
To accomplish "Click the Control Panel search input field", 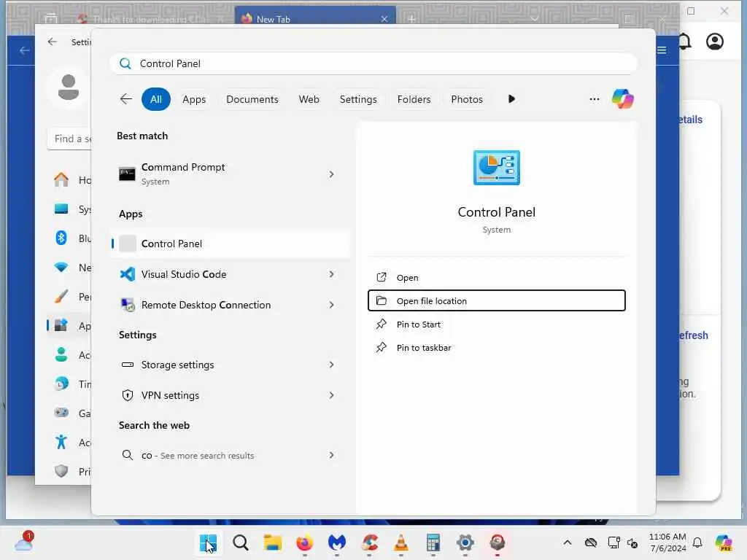I will click(373, 64).
